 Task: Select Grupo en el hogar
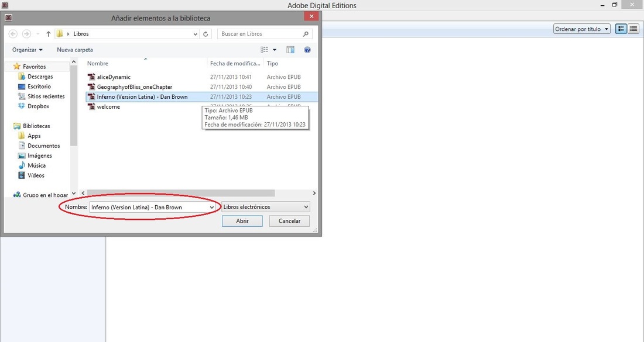point(45,195)
